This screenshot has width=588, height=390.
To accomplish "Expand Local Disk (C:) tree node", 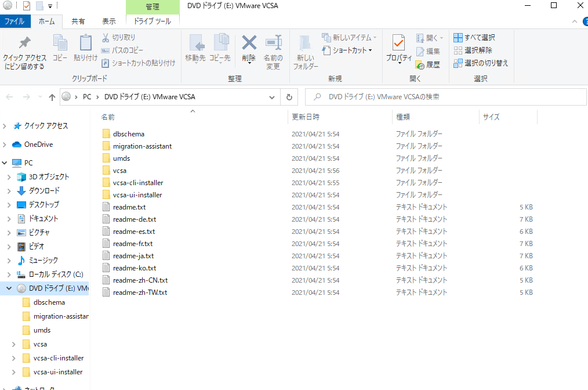I will (x=9, y=275).
